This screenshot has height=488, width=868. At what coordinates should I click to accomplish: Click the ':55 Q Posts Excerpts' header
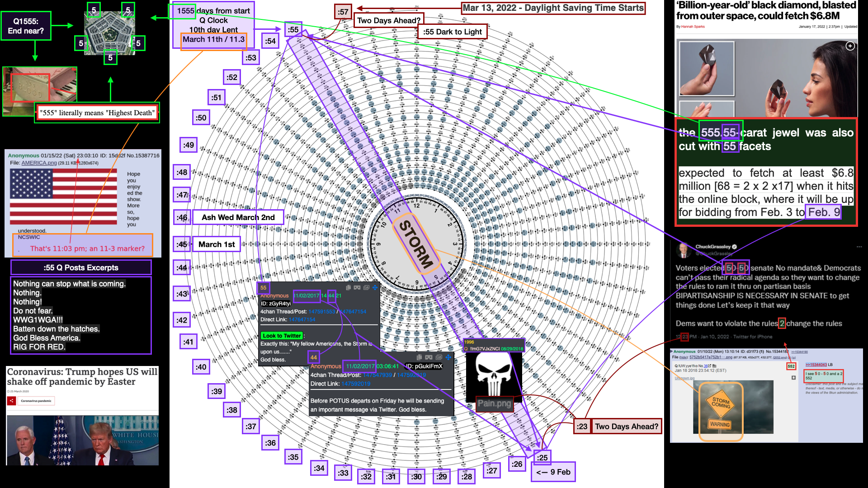point(81,267)
